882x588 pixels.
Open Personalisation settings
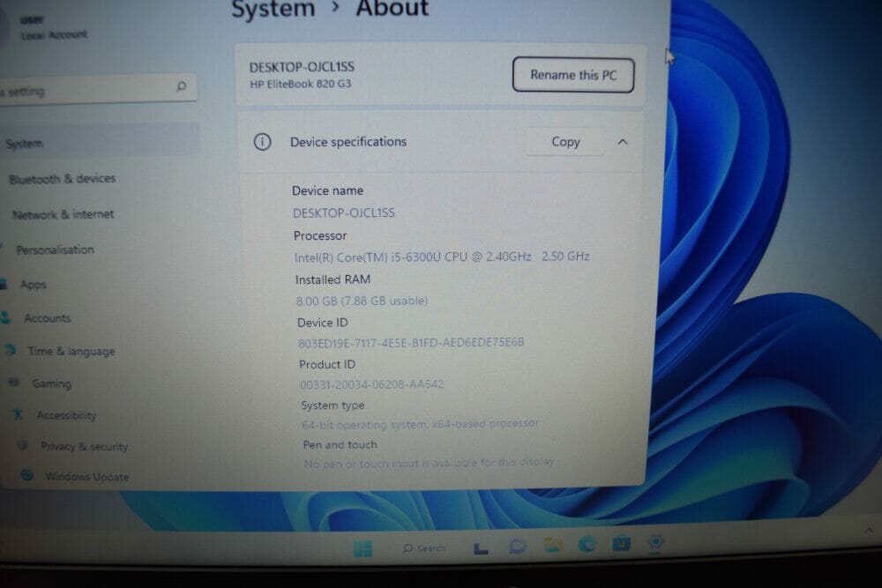pyautogui.click(x=55, y=249)
